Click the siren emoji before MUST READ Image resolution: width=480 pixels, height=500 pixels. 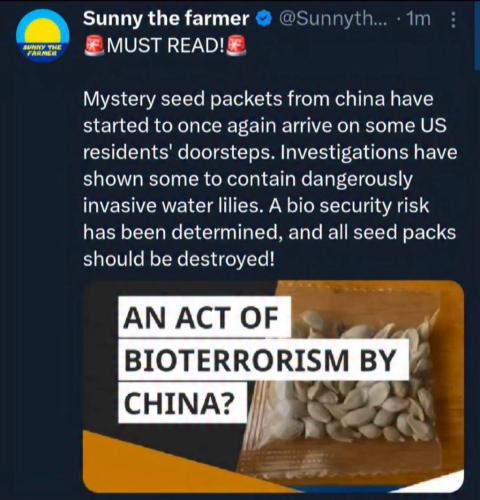tap(94, 46)
